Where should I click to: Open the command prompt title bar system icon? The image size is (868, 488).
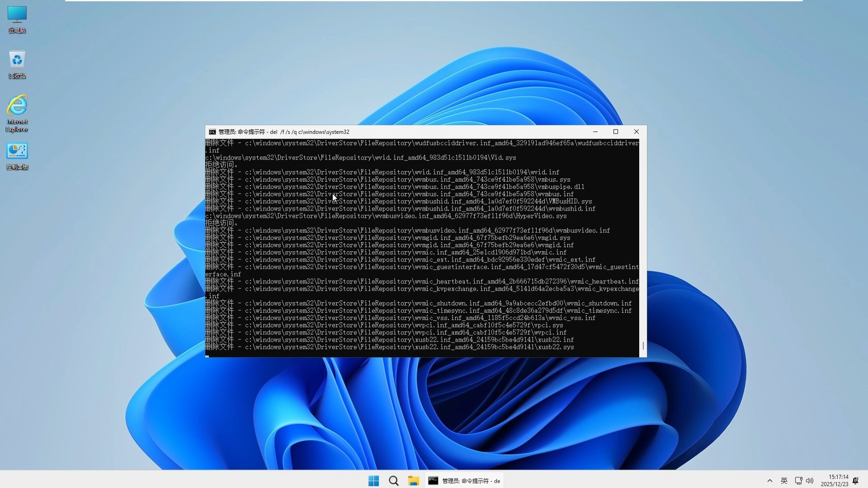click(x=212, y=132)
